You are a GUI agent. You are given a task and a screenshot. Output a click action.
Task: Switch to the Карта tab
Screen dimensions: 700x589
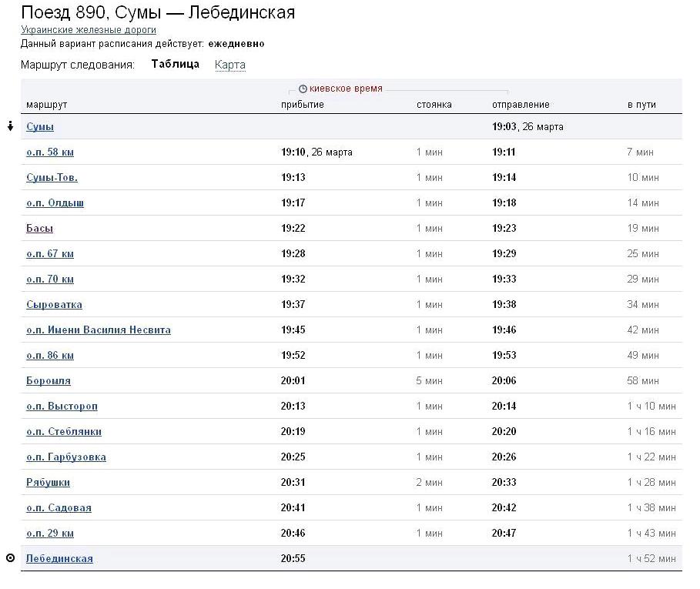(x=230, y=65)
